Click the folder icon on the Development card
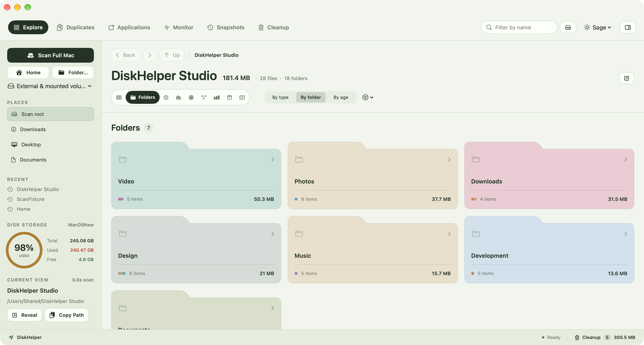Image resolution: width=644 pixels, height=345 pixels. coord(475,234)
